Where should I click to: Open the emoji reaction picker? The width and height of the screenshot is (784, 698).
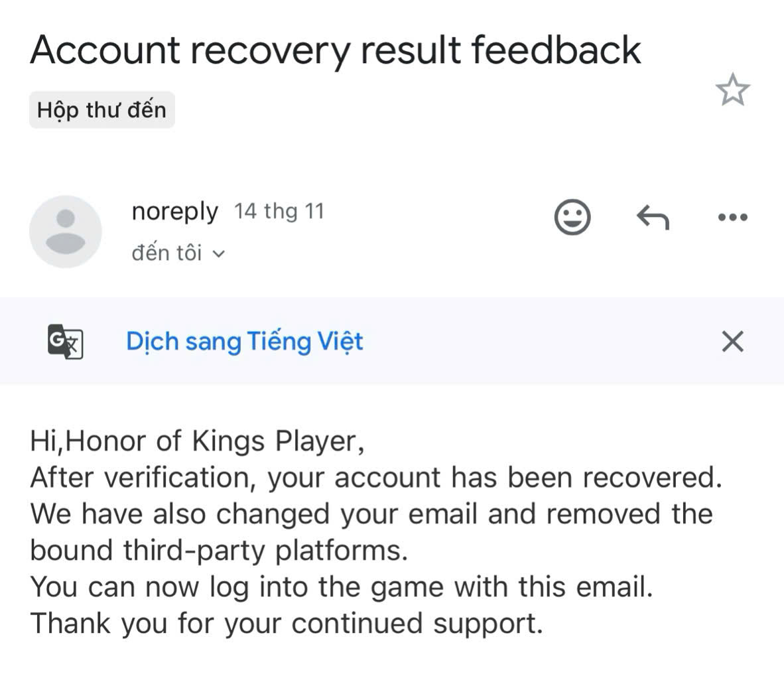tap(572, 217)
